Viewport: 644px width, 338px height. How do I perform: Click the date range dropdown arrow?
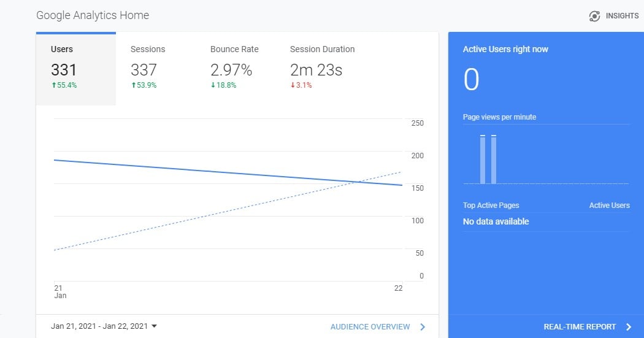154,326
